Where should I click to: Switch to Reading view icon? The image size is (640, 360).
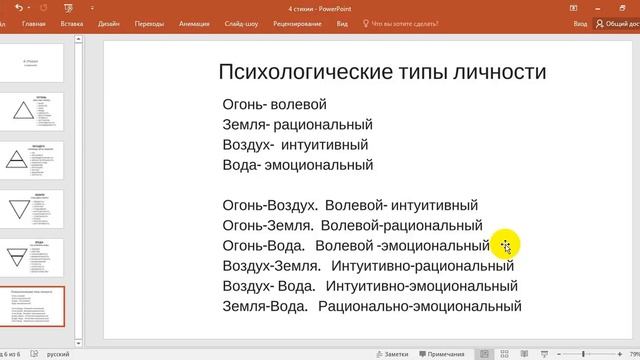pyautogui.click(x=524, y=354)
